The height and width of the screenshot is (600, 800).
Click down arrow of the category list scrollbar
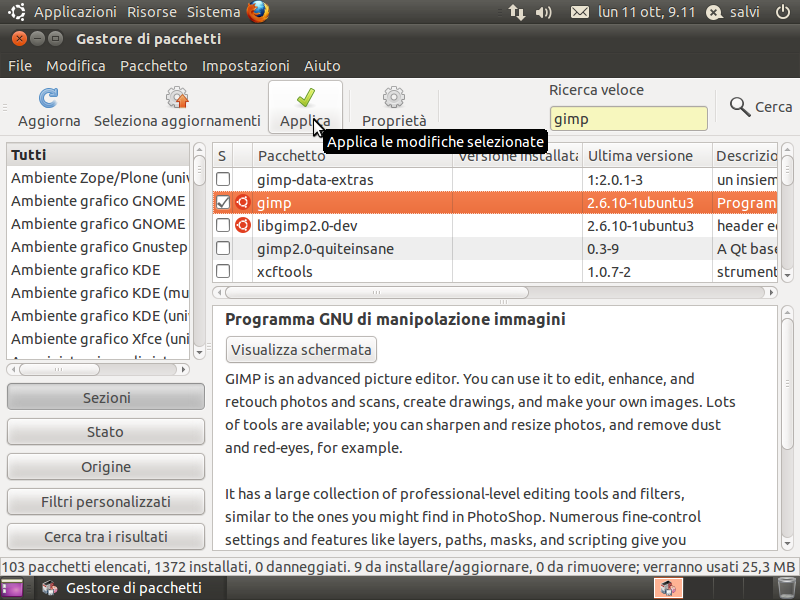(199, 353)
